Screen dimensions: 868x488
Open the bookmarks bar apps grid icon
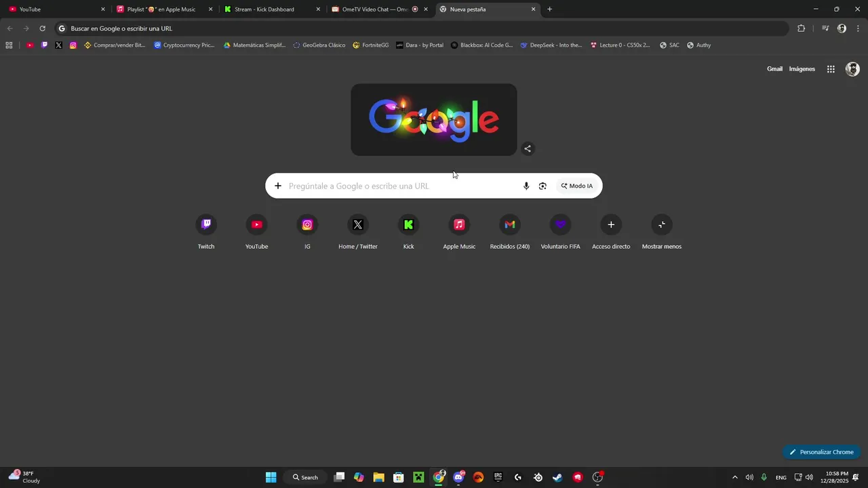click(9, 45)
